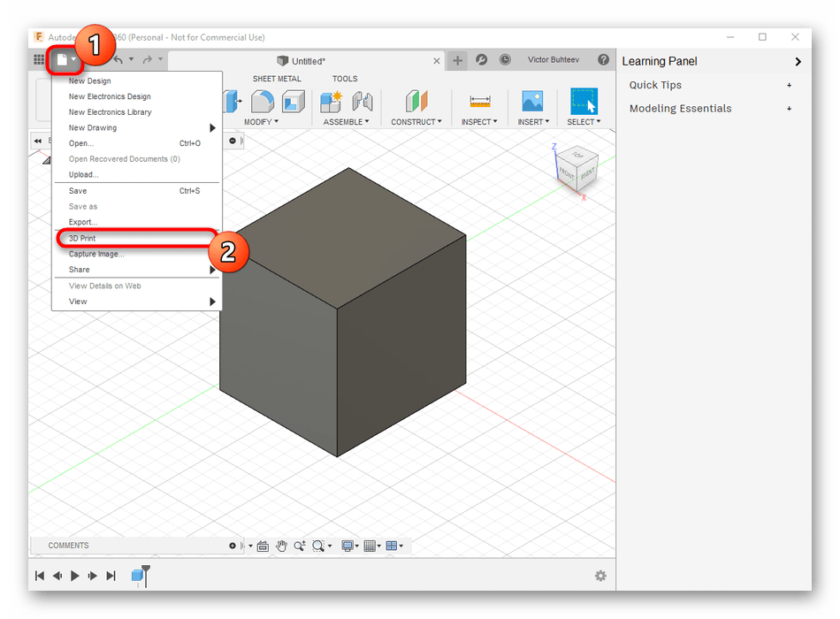Viewport: 840px width, 619px height.
Task: Click the Insert image icon
Action: (532, 102)
